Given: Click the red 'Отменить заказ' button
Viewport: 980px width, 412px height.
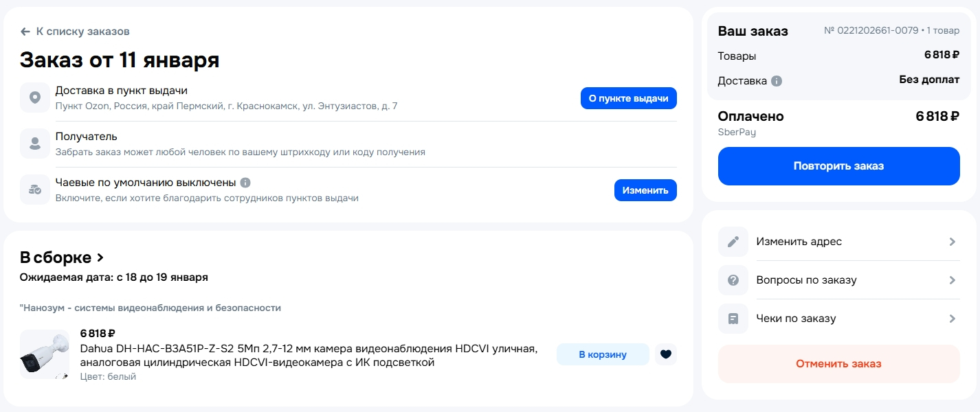Looking at the screenshot, I should [838, 364].
